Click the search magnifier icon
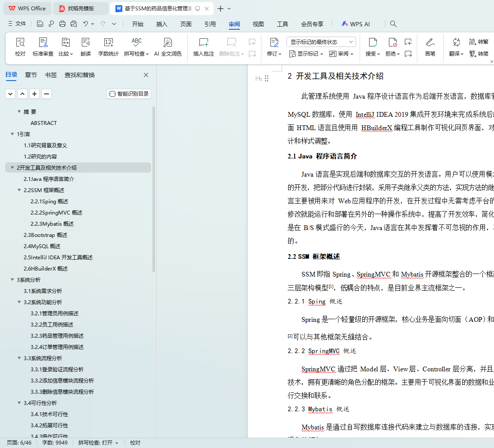The width and height of the screenshot is (494, 448). point(393,24)
